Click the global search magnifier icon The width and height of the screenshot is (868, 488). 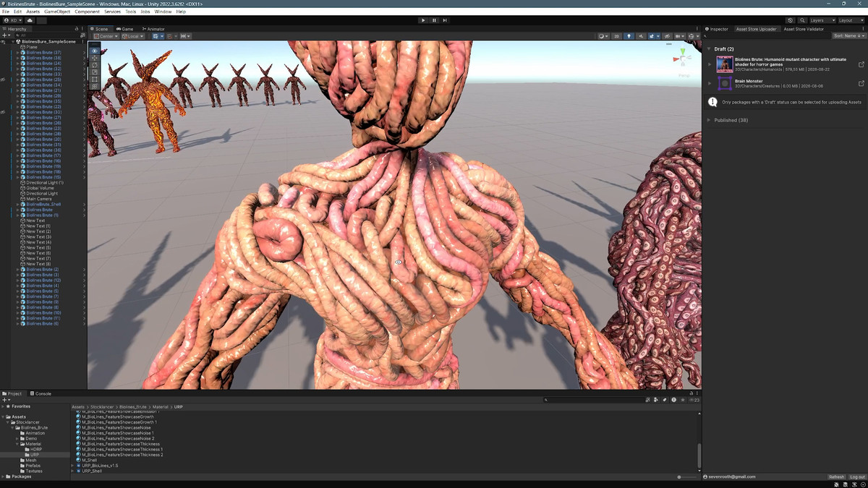(x=803, y=20)
